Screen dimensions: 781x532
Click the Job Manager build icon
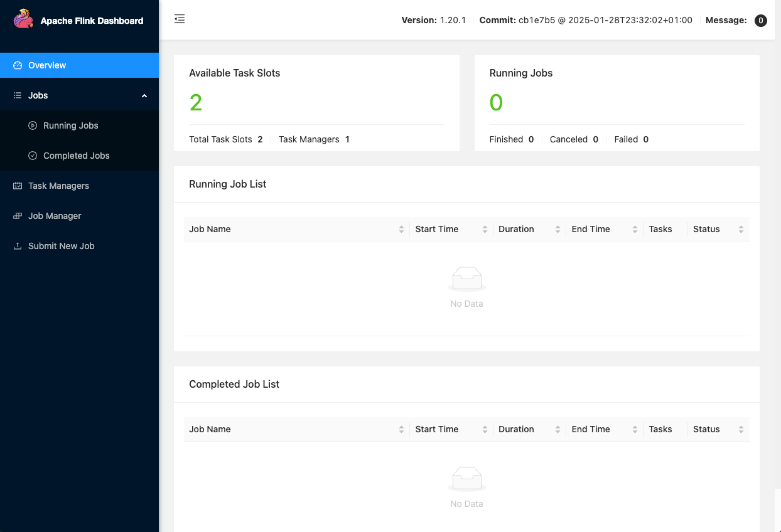18,216
